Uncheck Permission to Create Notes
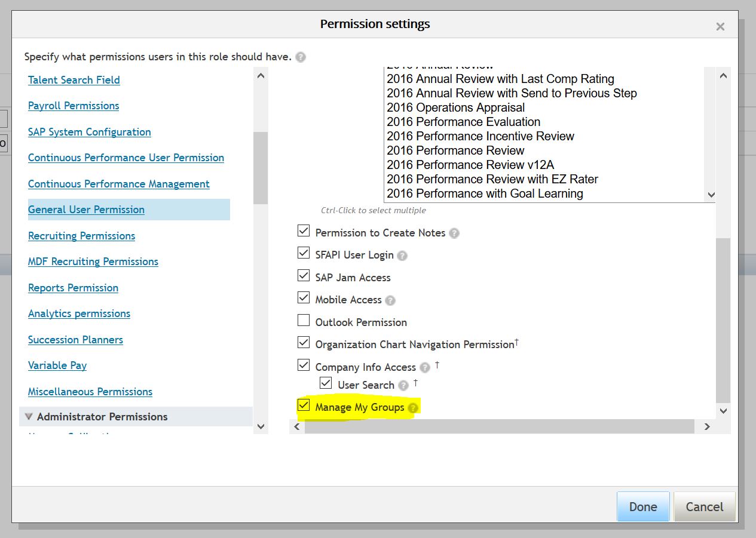The height and width of the screenshot is (538, 756). [304, 231]
